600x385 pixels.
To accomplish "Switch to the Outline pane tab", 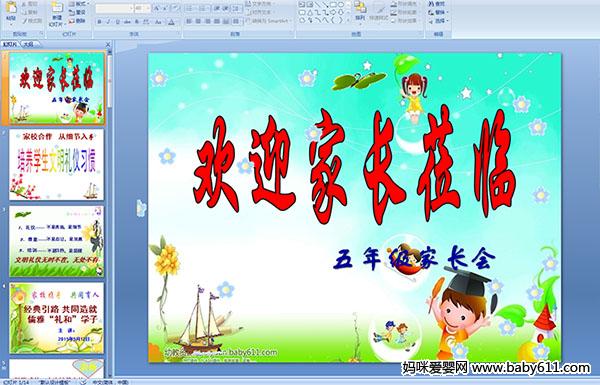I will point(28,44).
